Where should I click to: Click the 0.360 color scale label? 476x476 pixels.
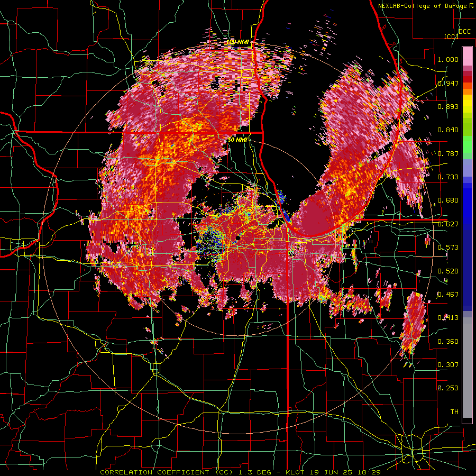(x=448, y=342)
